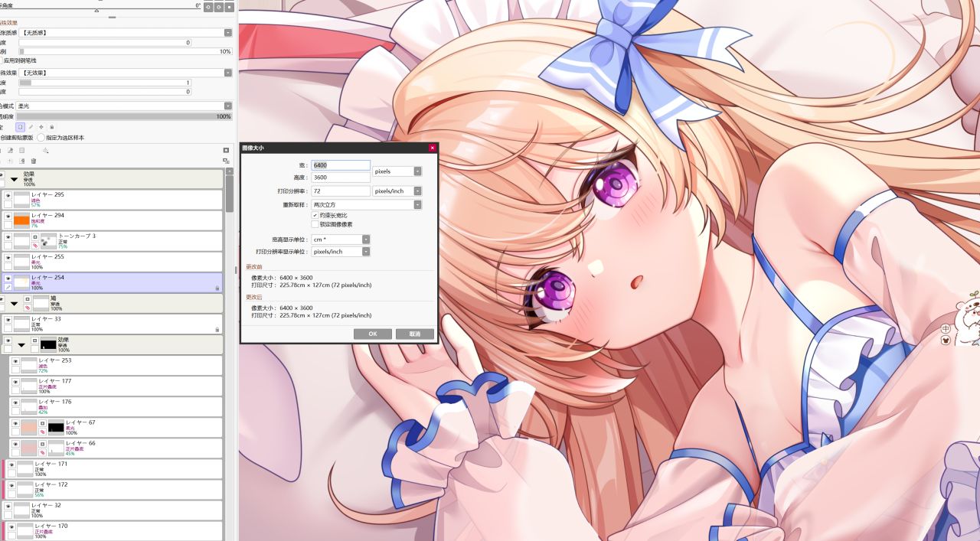Click the width input field showing 6400
Viewport: 980px width, 541px height.
tap(341, 165)
